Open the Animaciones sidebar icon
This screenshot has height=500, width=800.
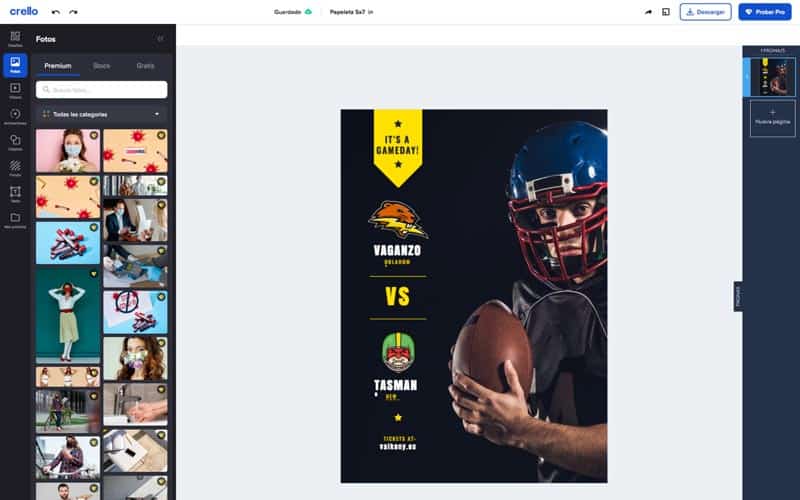coord(15,116)
